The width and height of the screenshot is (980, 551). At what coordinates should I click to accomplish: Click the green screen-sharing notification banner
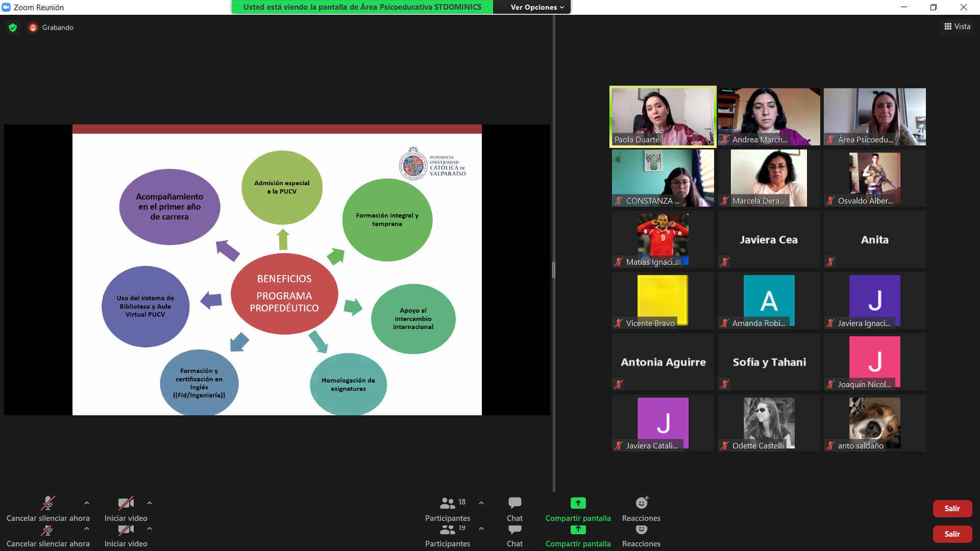(362, 7)
